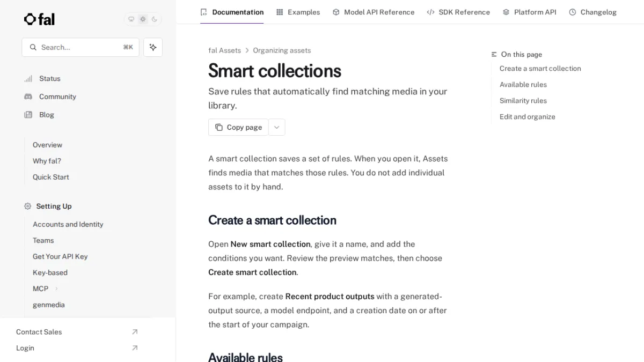644x362 pixels.
Task: Open the Status link
Action: click(50, 79)
